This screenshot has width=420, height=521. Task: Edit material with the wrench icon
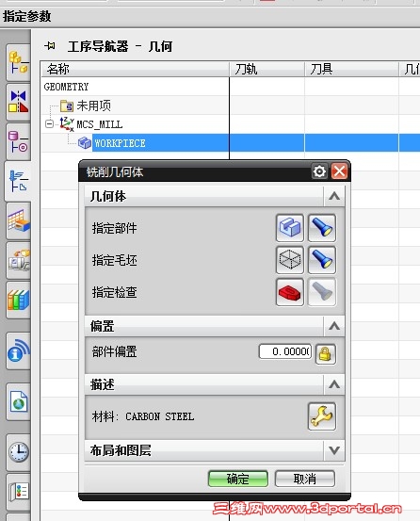click(x=322, y=416)
